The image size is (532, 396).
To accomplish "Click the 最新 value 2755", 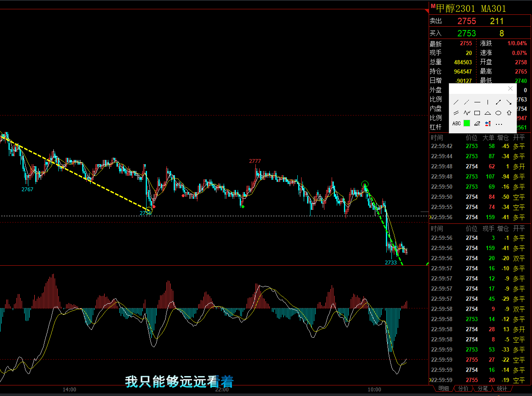I will (466, 44).
